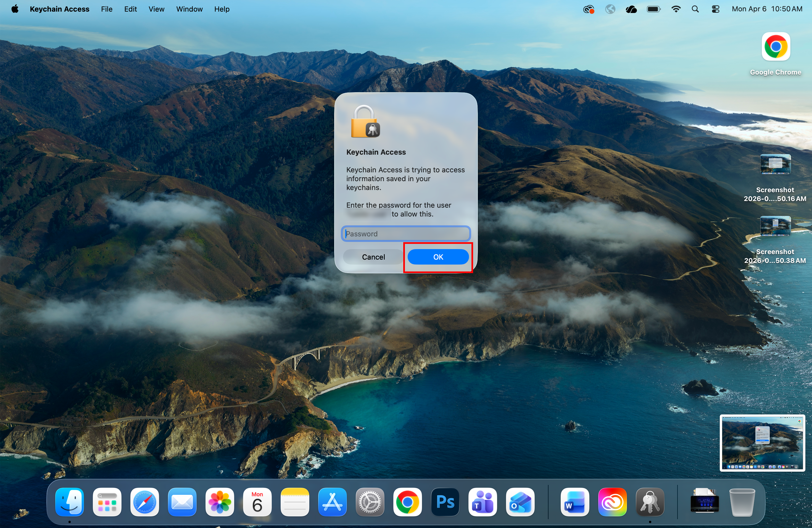Click the Wi-Fi icon in the menu bar
Viewport: 812px width, 528px height.
coord(676,9)
